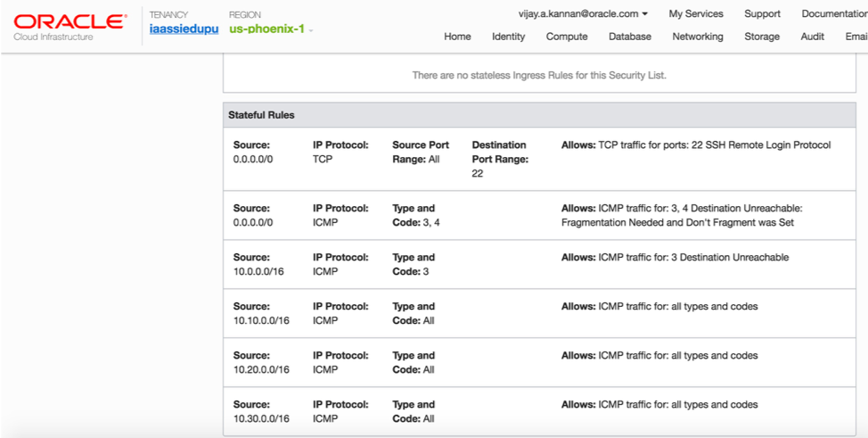Open the Database menu
Image resolution: width=868 pixels, height=438 pixels.
tap(630, 37)
